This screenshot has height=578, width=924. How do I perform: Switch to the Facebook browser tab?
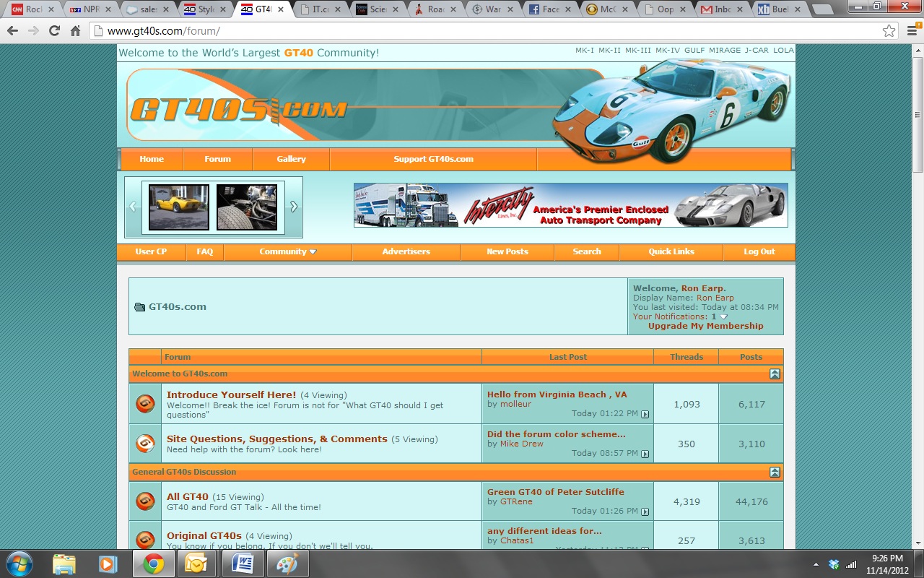(x=552, y=9)
